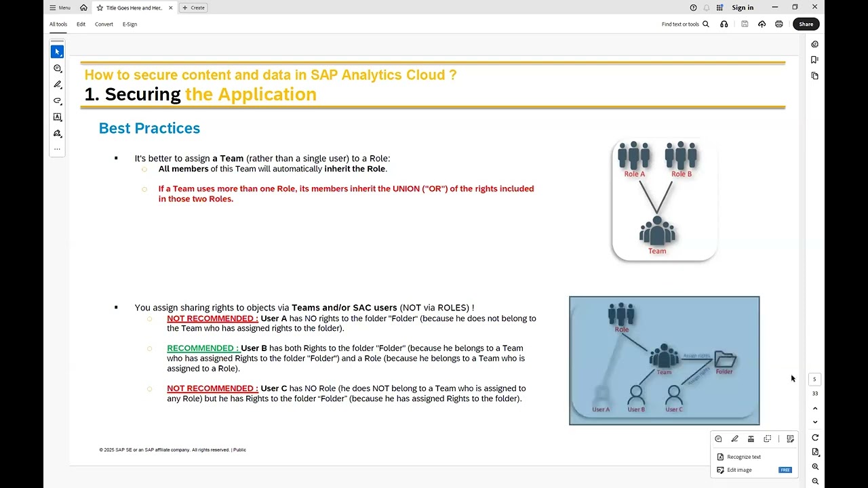Open the page display options icon
This screenshot has width=868, height=488.
click(x=815, y=452)
